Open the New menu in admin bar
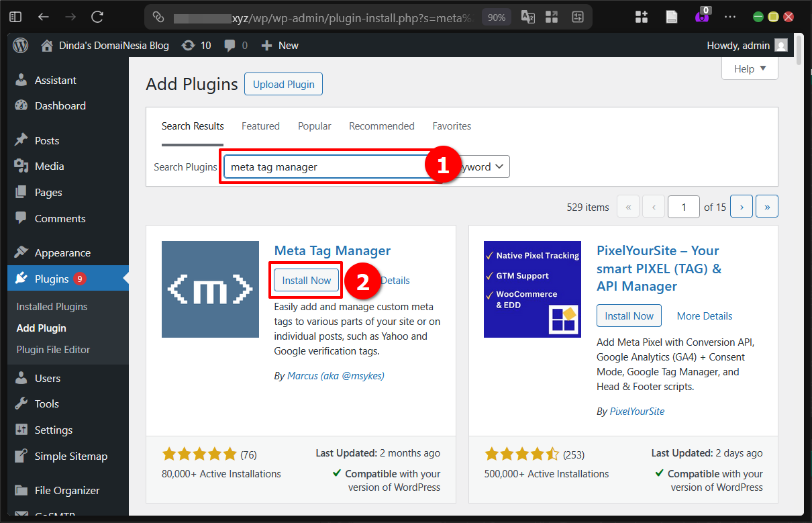 pos(279,45)
